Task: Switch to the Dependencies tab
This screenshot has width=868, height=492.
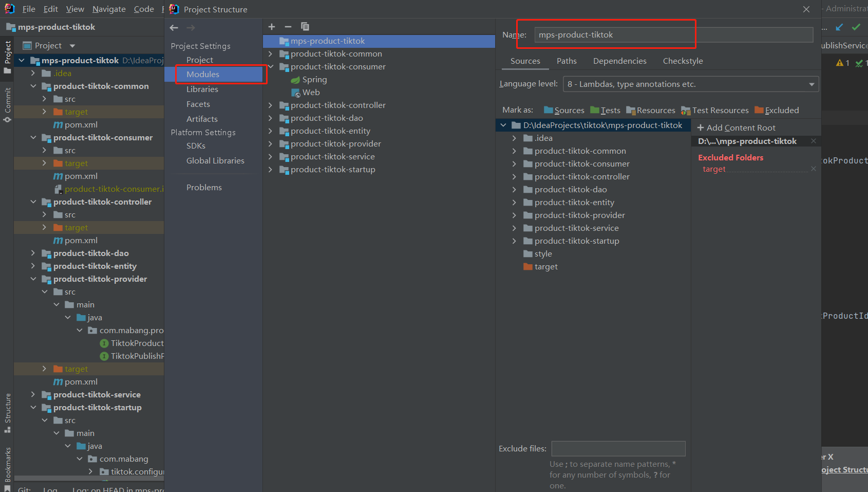Action: [619, 61]
